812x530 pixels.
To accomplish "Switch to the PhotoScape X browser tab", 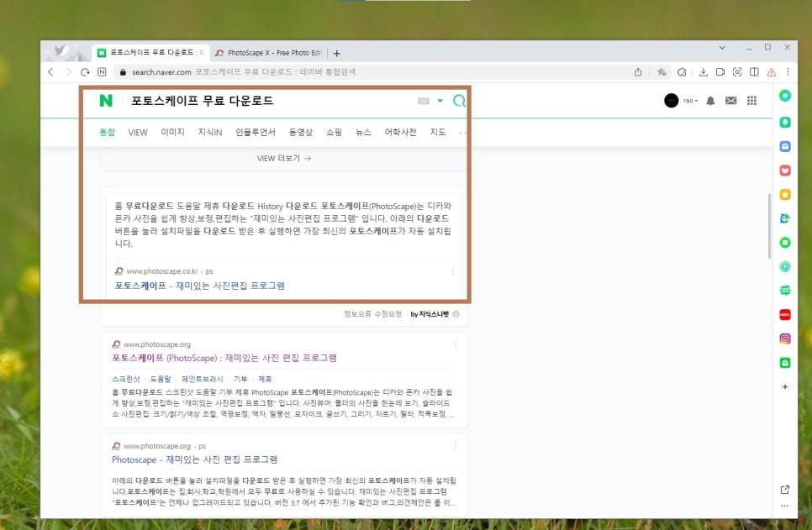I will (269, 53).
